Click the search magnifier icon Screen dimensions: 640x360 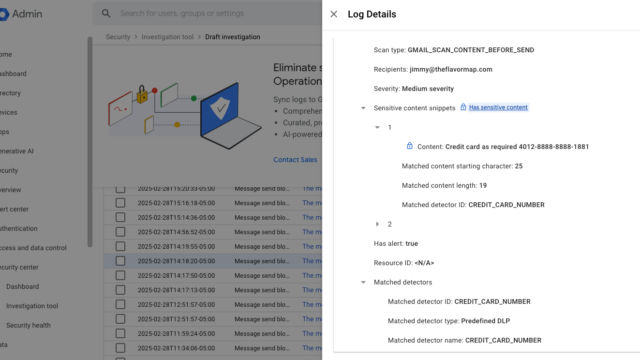click(x=106, y=13)
